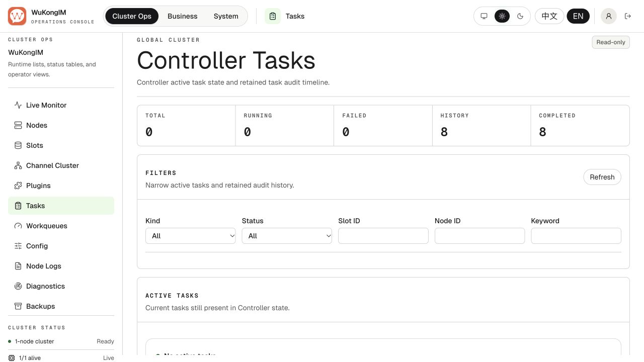Viewport: 644px width, 362px height.
Task: Click the TOTAL stat card
Action: 186,125
